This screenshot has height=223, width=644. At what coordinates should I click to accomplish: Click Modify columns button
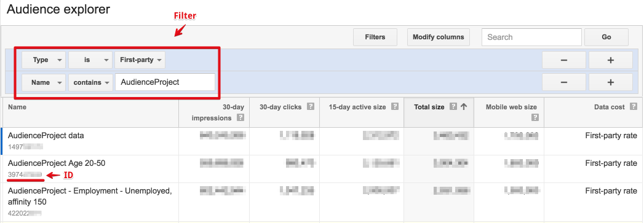point(438,37)
